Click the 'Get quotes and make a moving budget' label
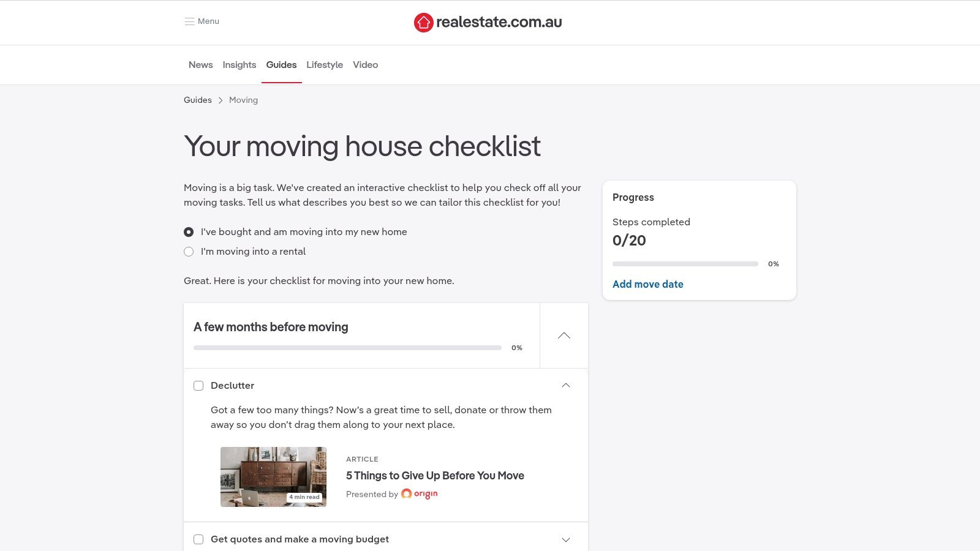This screenshot has width=980, height=551. tap(300, 539)
